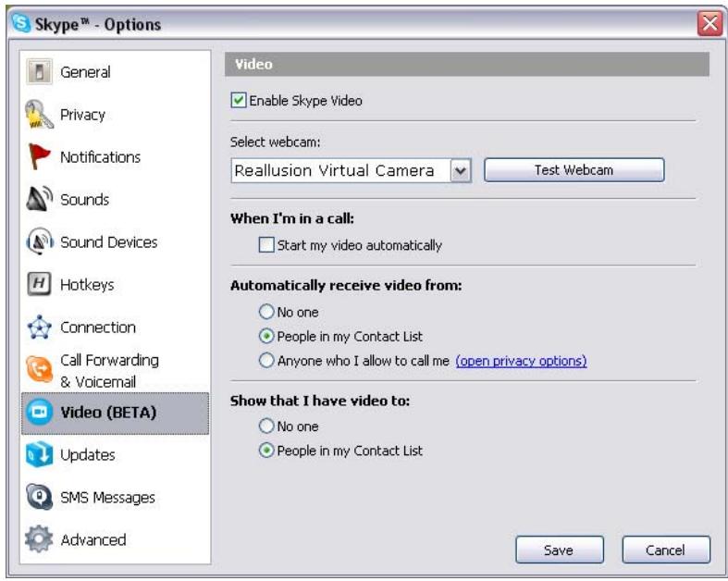
Task: Open Call Forwarding & Voicemail section
Action: tap(109, 371)
